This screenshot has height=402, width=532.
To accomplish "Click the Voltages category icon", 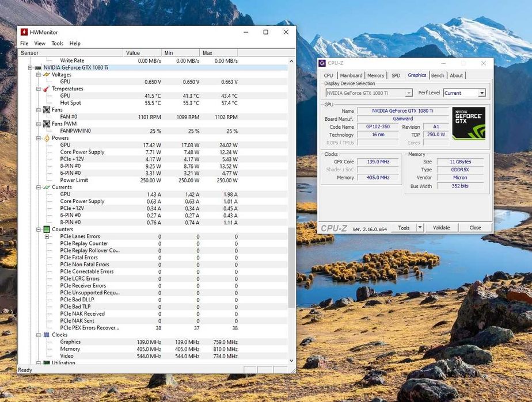I will pos(47,75).
